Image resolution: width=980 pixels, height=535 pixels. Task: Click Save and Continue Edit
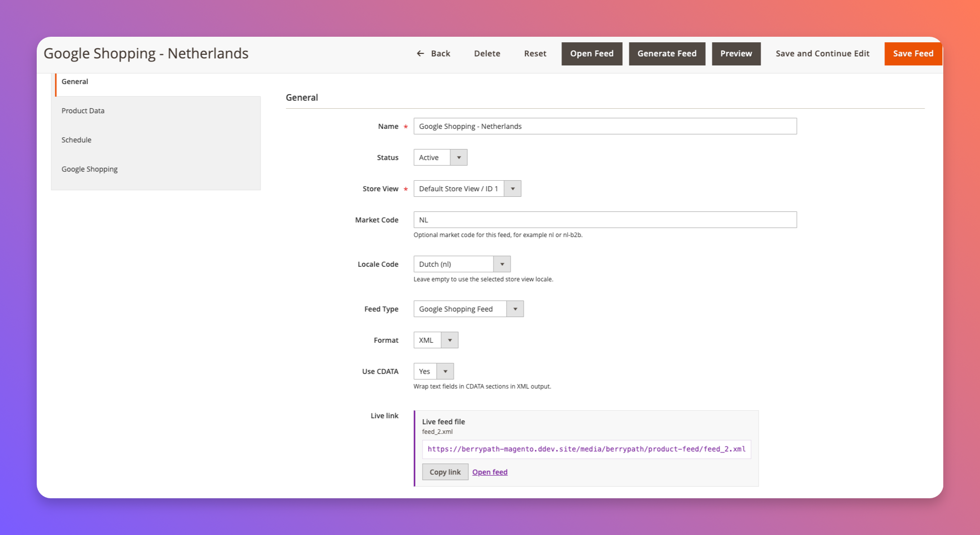pos(822,53)
